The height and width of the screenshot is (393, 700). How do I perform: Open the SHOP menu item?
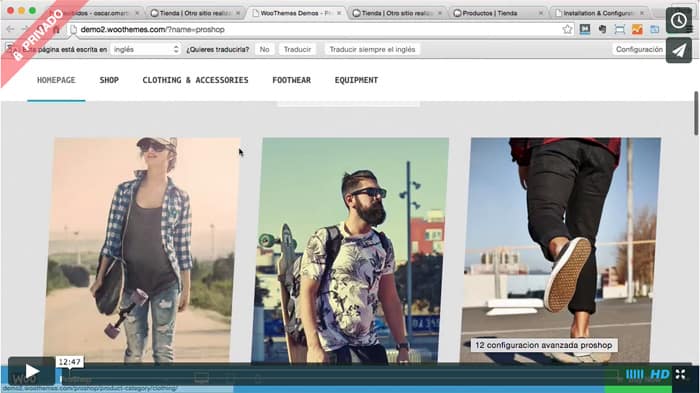[109, 80]
